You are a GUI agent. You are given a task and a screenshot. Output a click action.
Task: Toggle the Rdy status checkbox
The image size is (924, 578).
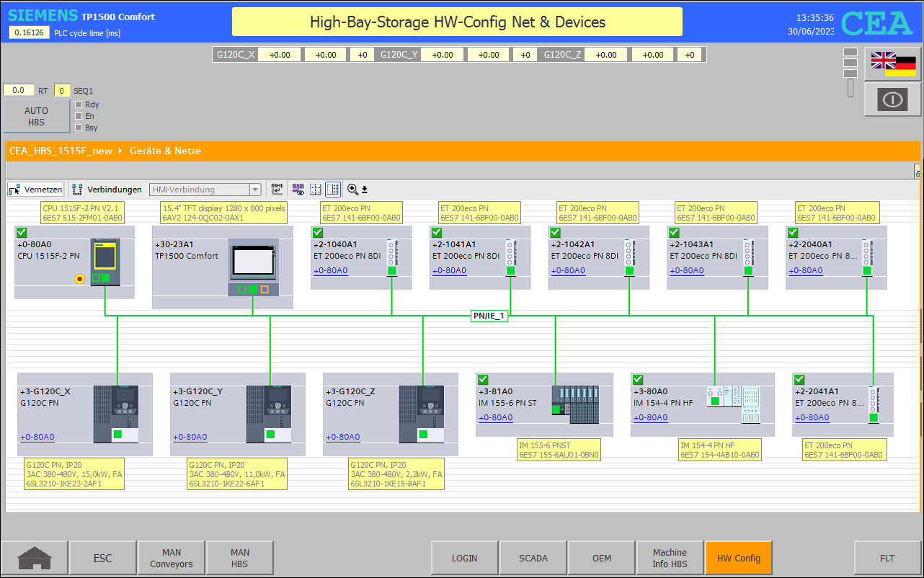(79, 105)
